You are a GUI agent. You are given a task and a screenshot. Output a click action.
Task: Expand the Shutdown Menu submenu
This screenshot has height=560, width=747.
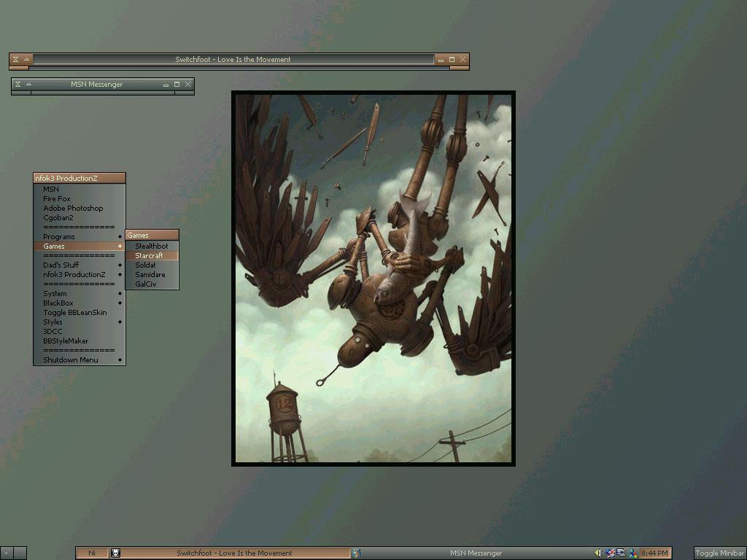pyautogui.click(x=79, y=360)
